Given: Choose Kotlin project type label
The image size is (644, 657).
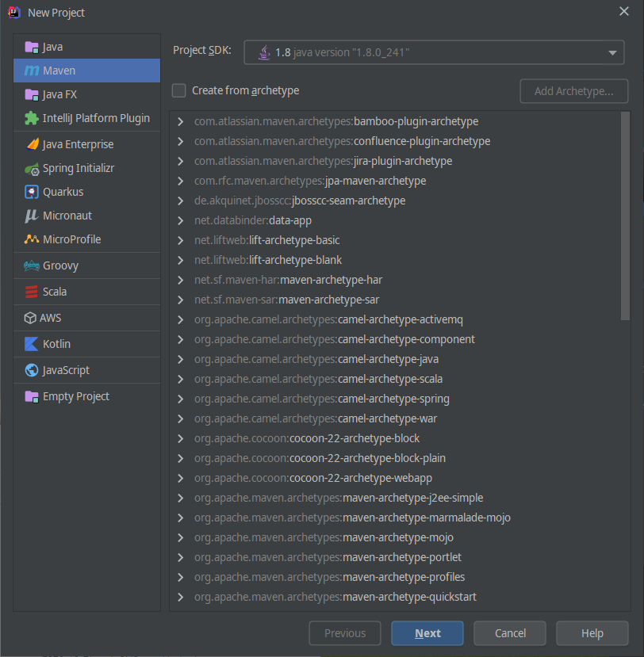Looking at the screenshot, I should coord(56,344).
